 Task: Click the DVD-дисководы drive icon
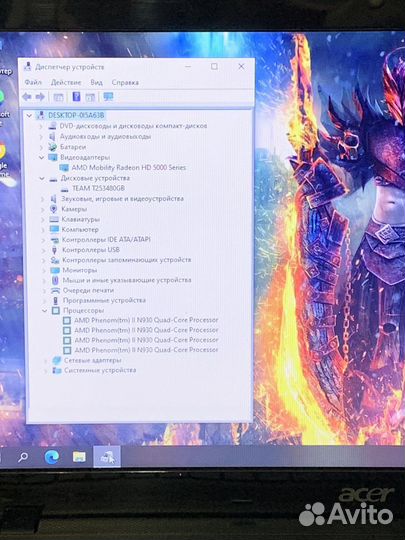click(52, 126)
